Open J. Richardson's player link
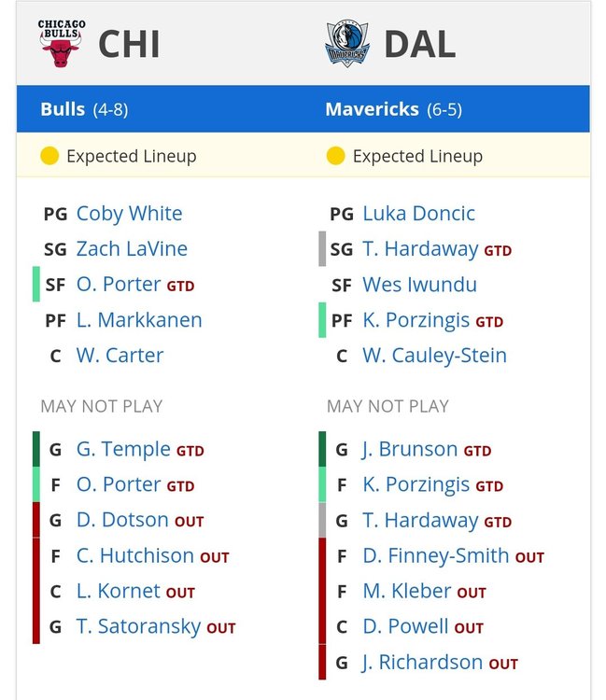606x700 pixels. point(422,663)
